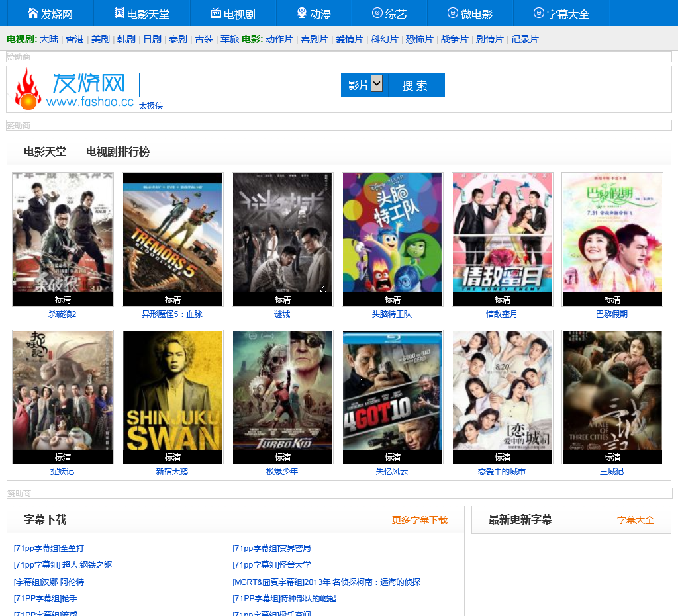Select the 动作片 movie genre
Screen dimensions: 678x616
click(x=279, y=39)
